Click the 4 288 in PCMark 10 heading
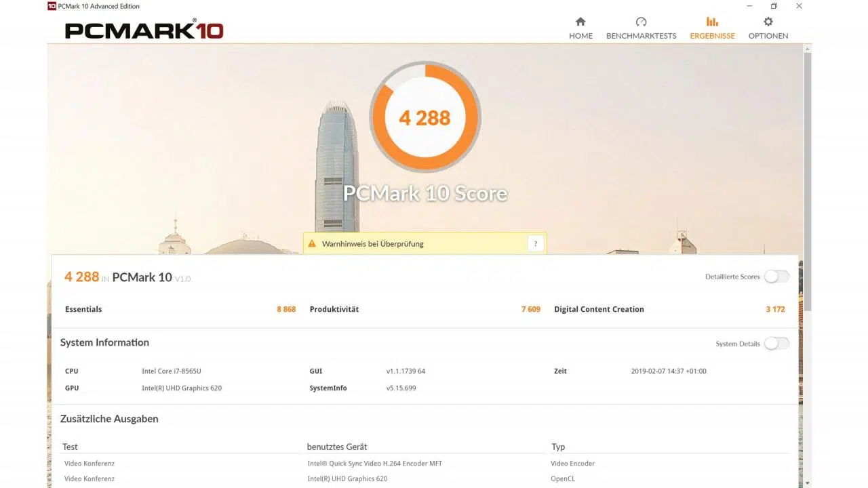 127,277
